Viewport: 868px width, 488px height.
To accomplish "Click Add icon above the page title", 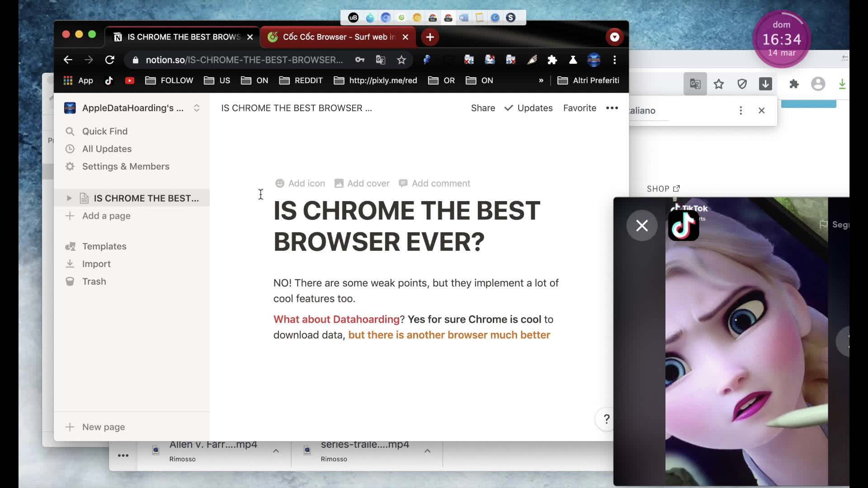I will (300, 183).
